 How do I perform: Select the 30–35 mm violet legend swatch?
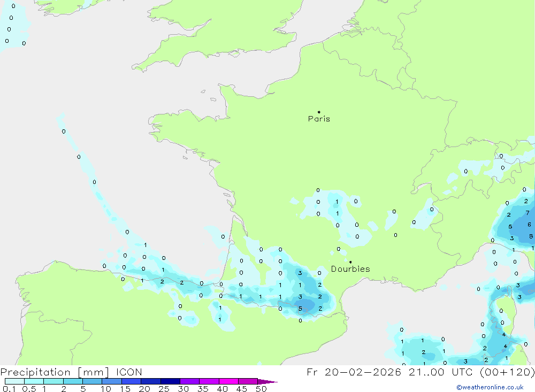(x=189, y=381)
